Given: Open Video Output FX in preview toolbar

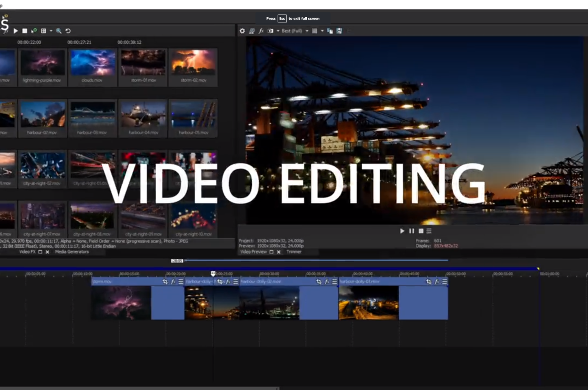Looking at the screenshot, I should coord(261,31).
